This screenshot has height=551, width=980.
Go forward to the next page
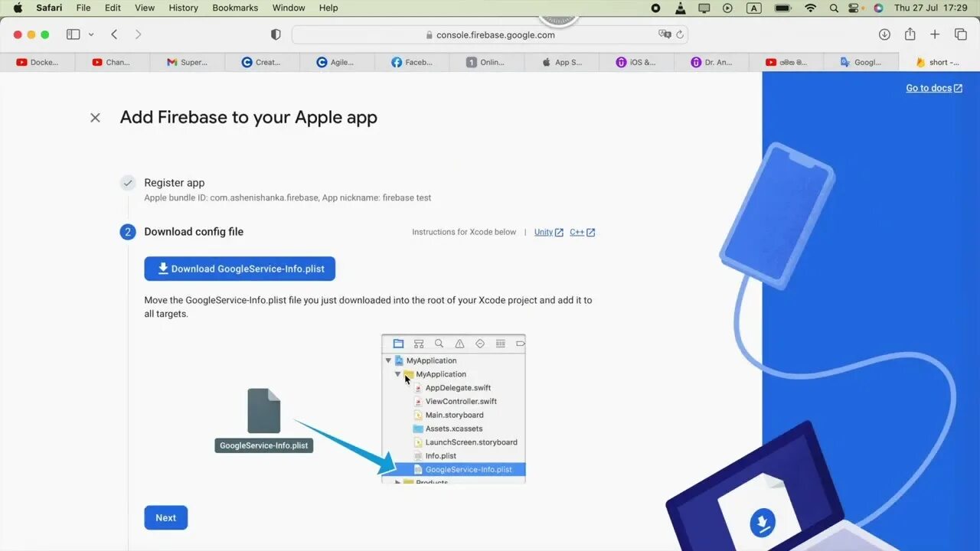coord(138,34)
